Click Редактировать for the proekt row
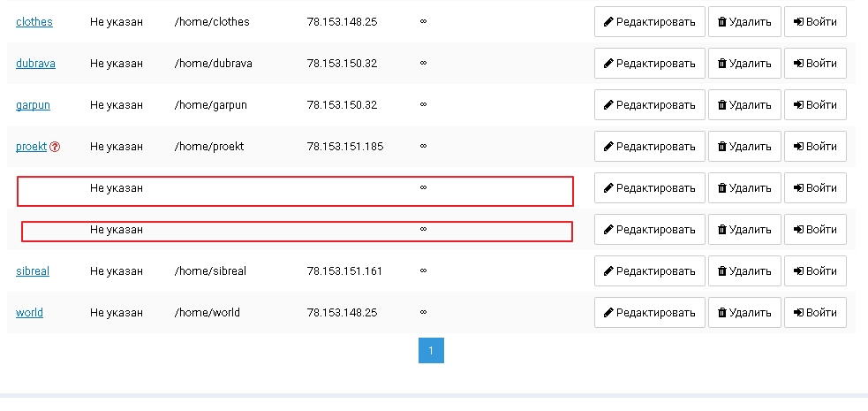Screen dimensions: 868x411 tap(649, 146)
